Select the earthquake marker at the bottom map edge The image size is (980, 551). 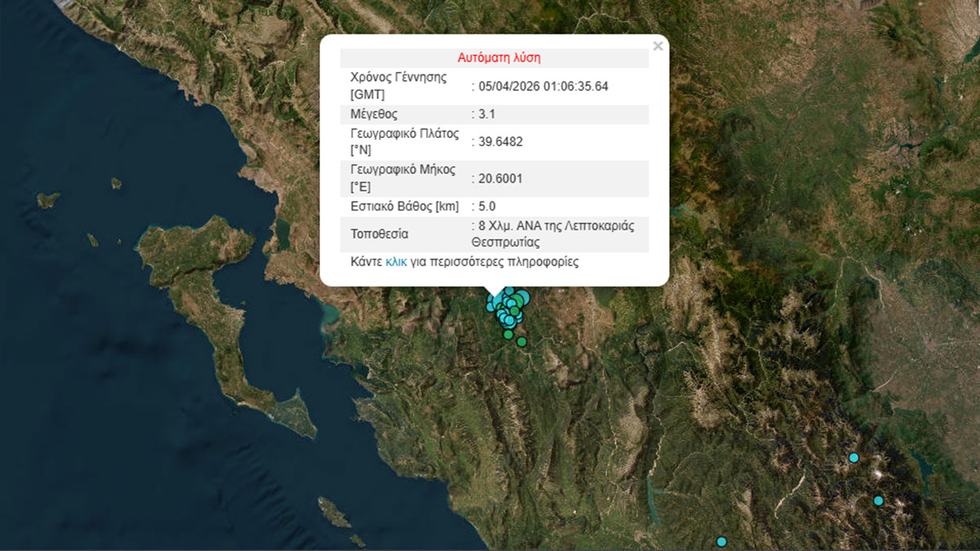click(721, 540)
